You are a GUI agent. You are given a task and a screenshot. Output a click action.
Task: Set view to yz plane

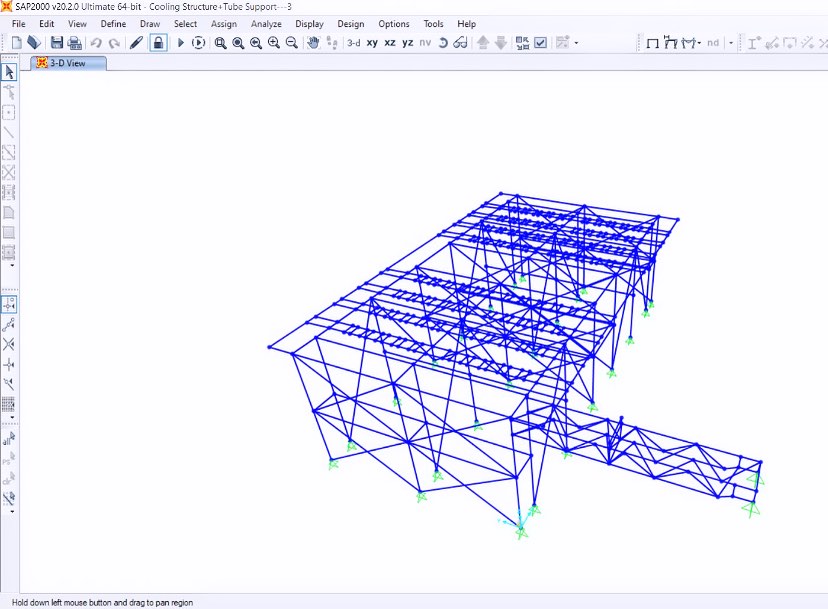pyautogui.click(x=407, y=43)
